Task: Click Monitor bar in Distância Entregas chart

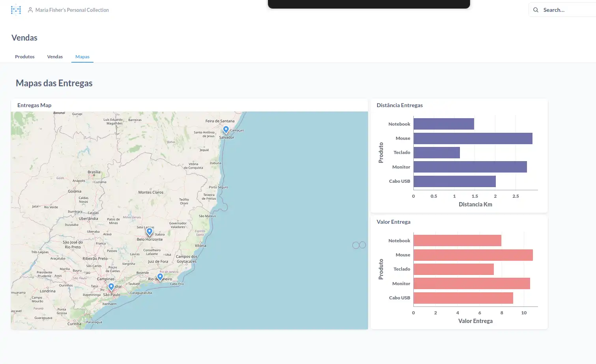Action: tap(470, 167)
